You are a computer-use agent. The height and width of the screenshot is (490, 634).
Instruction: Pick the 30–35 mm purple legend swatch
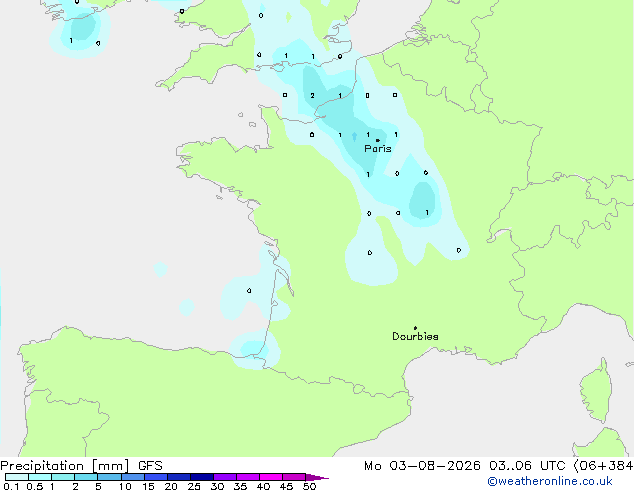tap(225, 477)
